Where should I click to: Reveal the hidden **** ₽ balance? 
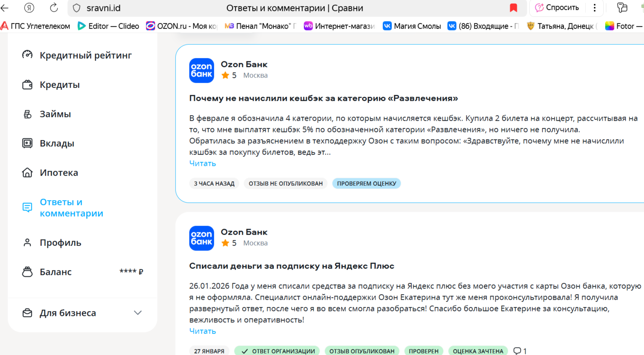tap(131, 272)
